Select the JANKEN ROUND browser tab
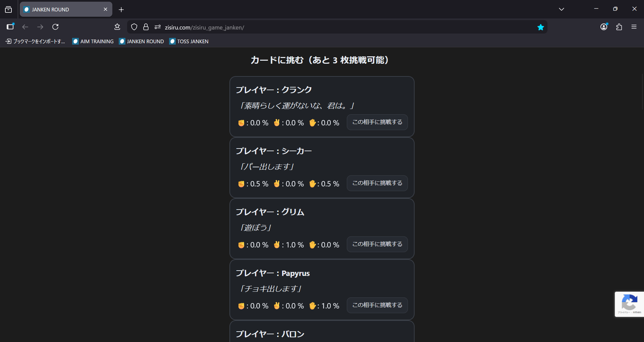 pos(64,9)
